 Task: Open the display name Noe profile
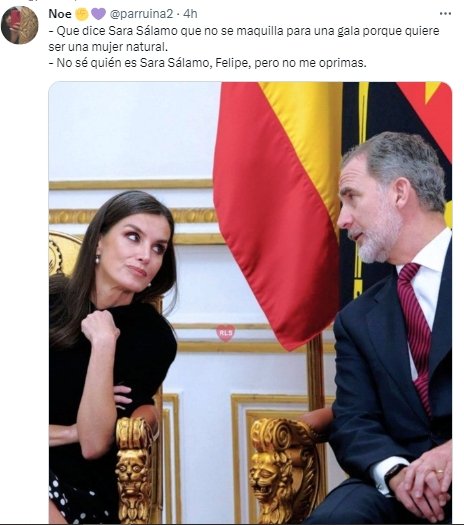click(x=60, y=14)
